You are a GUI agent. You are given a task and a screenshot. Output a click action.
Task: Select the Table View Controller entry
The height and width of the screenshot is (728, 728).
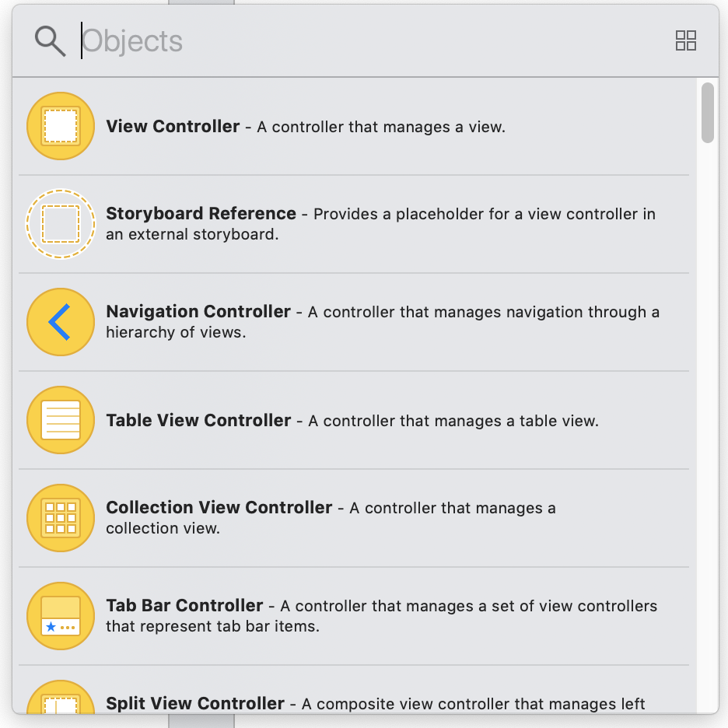(350, 420)
